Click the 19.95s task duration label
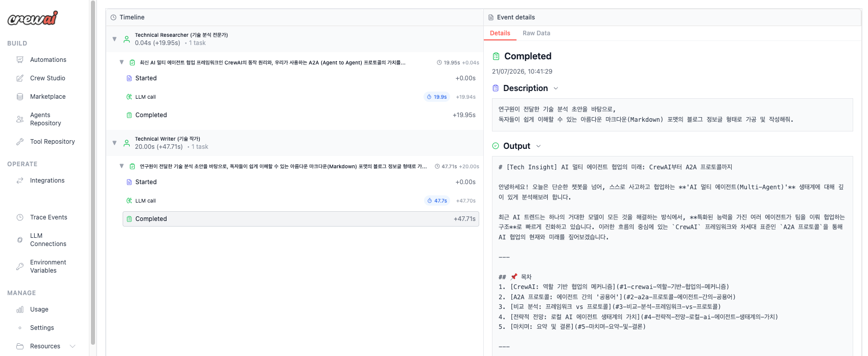Screen dimensions: 868x356 (452, 63)
